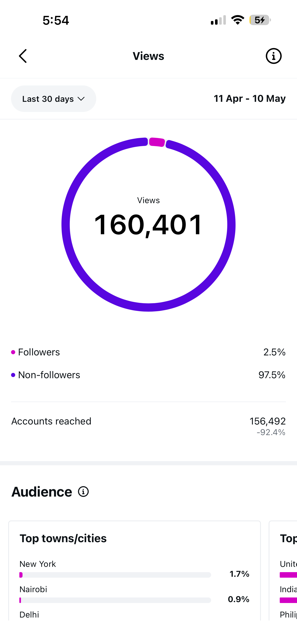Tap the battery indicator in status bar

[260, 20]
